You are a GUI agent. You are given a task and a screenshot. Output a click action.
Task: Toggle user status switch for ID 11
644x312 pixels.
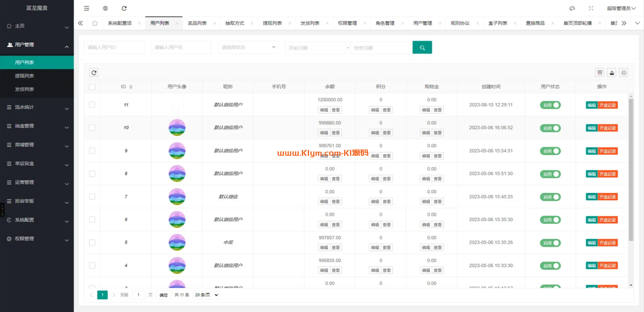pyautogui.click(x=550, y=105)
